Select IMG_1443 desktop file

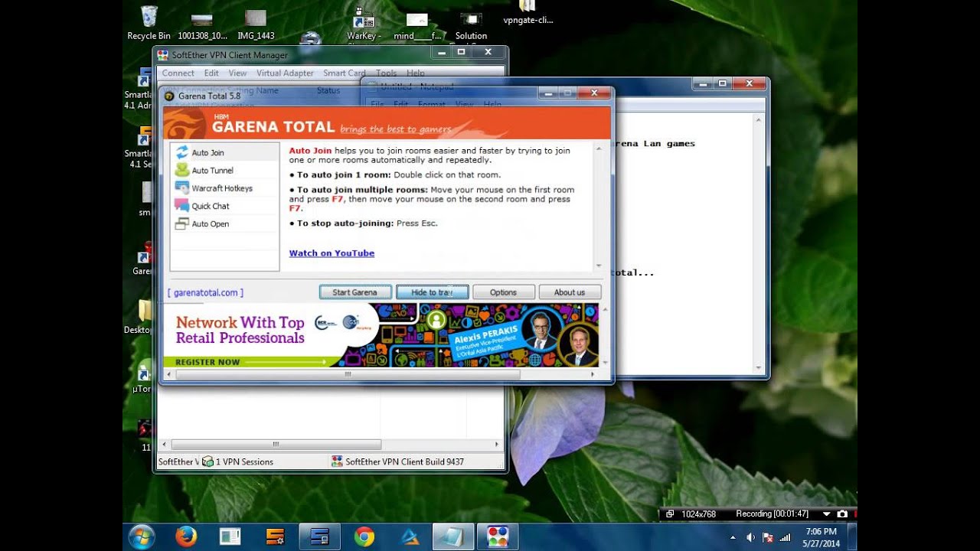(256, 24)
